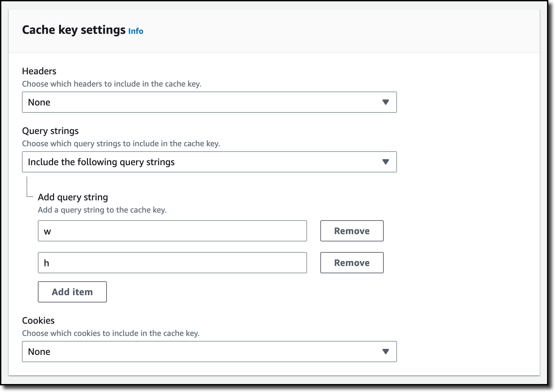
Task: Select the 'Cache key settings' heading text
Action: (x=74, y=30)
